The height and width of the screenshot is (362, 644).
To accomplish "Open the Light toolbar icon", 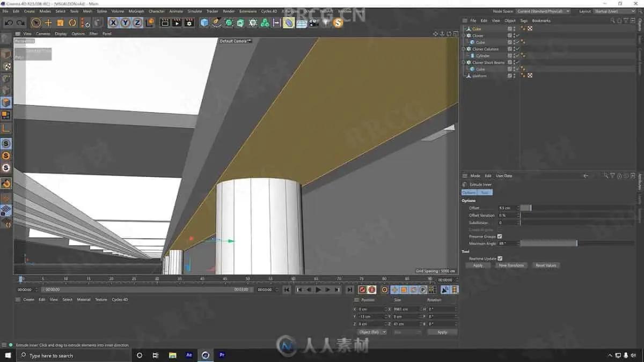I will click(x=326, y=23).
